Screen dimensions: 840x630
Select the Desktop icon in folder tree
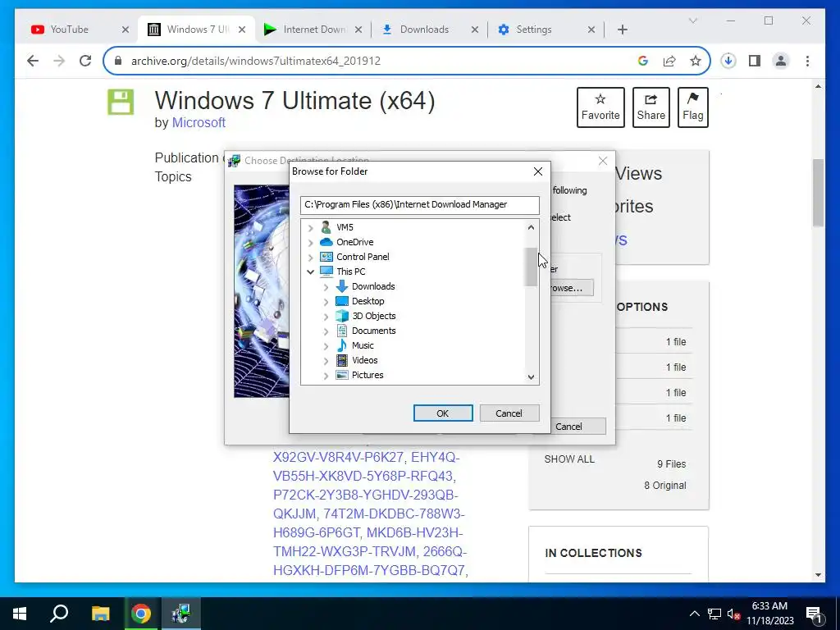342,301
